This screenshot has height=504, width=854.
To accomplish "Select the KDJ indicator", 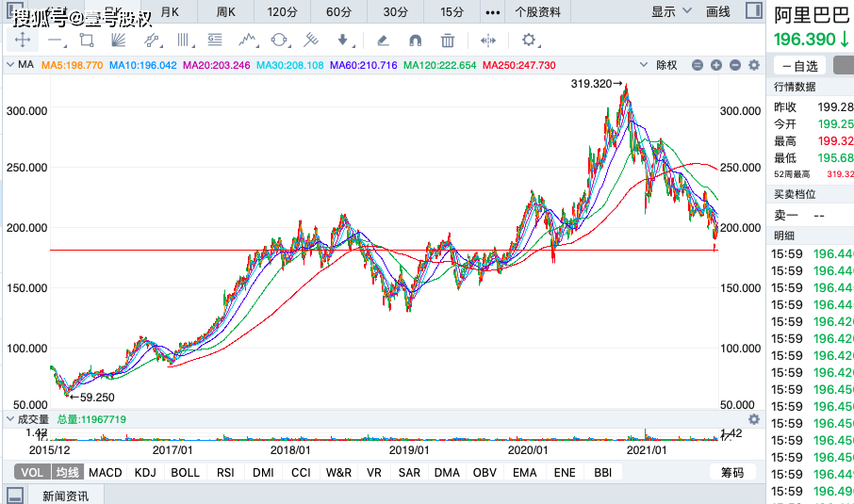I will (145, 472).
